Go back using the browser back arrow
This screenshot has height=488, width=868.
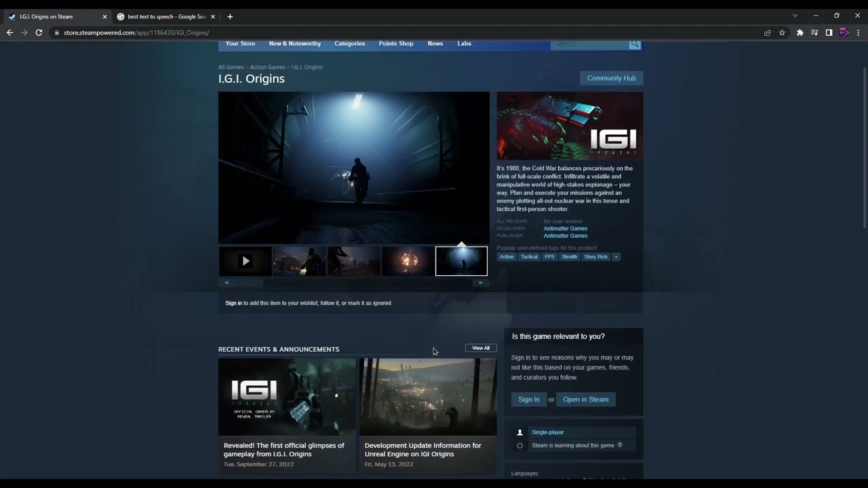9,33
